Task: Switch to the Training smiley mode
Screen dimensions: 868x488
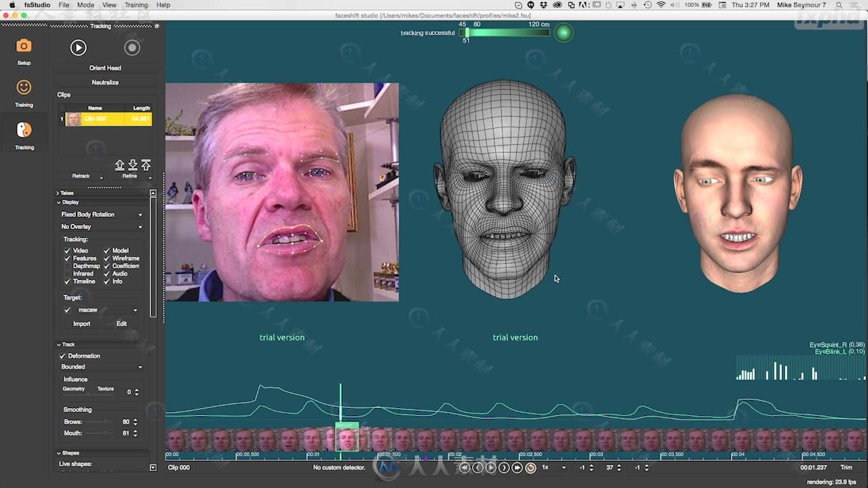Action: [x=24, y=87]
